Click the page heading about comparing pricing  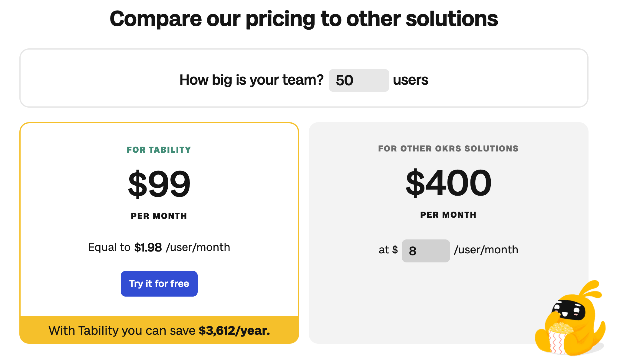click(x=304, y=19)
